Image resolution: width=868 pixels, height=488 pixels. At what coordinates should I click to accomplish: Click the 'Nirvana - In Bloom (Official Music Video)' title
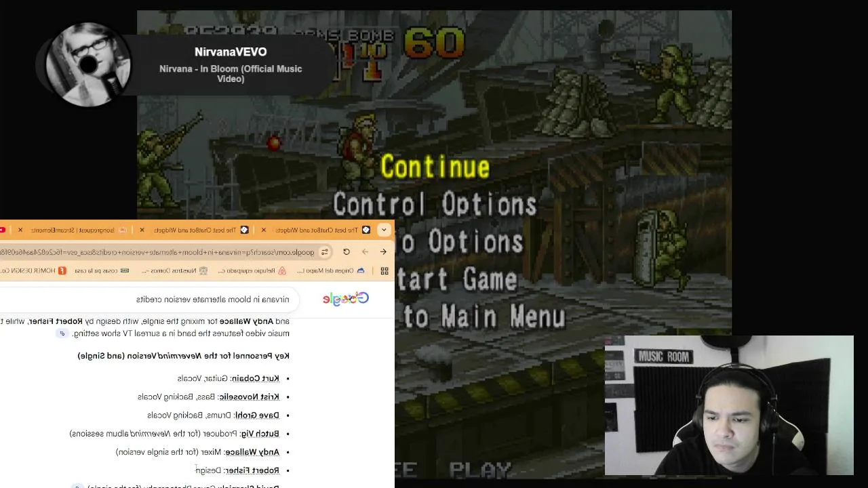click(231, 74)
